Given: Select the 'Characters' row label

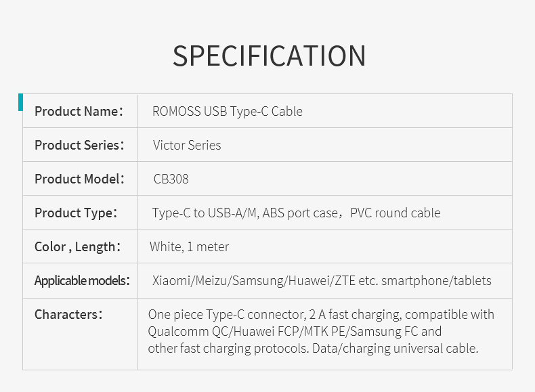Looking at the screenshot, I should [68, 315].
